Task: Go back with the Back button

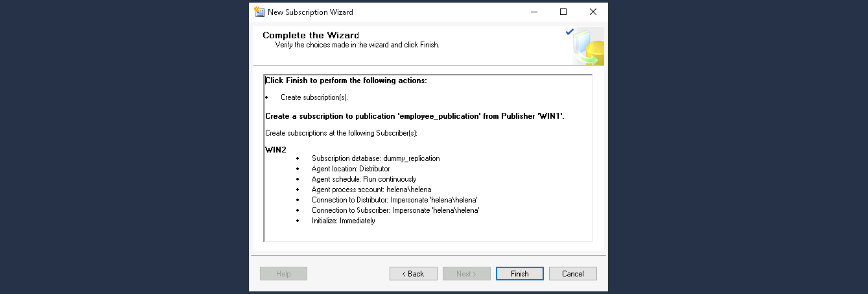Action: [x=413, y=274]
